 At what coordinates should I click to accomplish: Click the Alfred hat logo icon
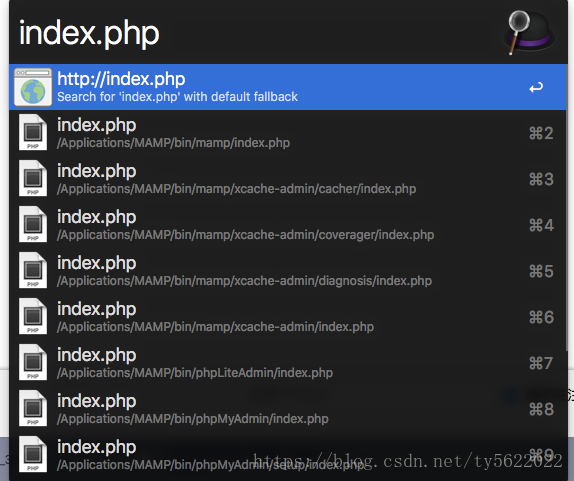(530, 33)
